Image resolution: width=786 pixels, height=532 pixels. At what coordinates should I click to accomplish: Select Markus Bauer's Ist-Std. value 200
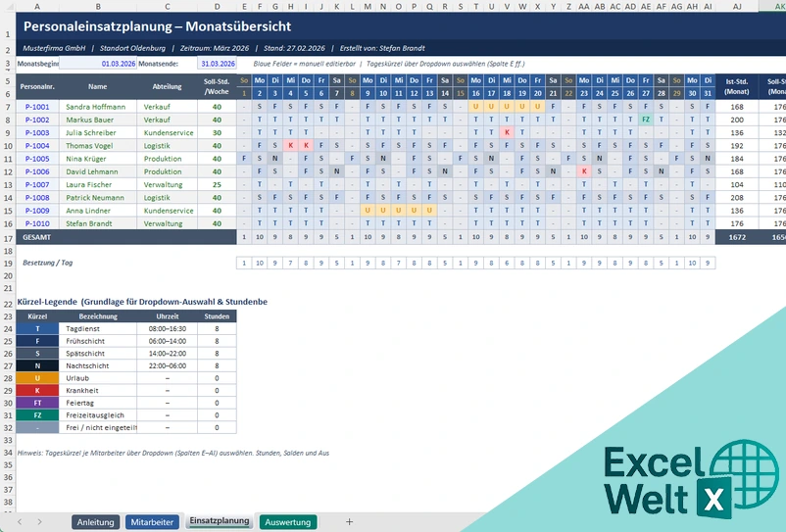[737, 120]
